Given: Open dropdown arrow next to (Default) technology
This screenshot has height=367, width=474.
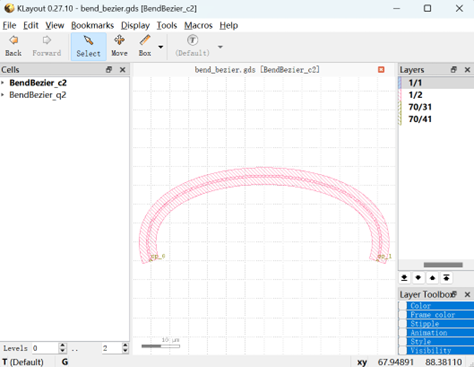Looking at the screenshot, I should [x=220, y=47].
